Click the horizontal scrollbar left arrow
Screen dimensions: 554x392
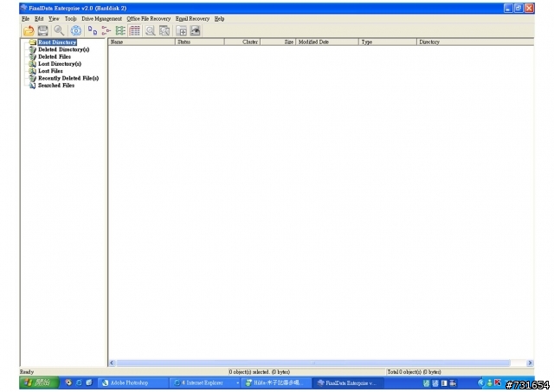coord(112,363)
